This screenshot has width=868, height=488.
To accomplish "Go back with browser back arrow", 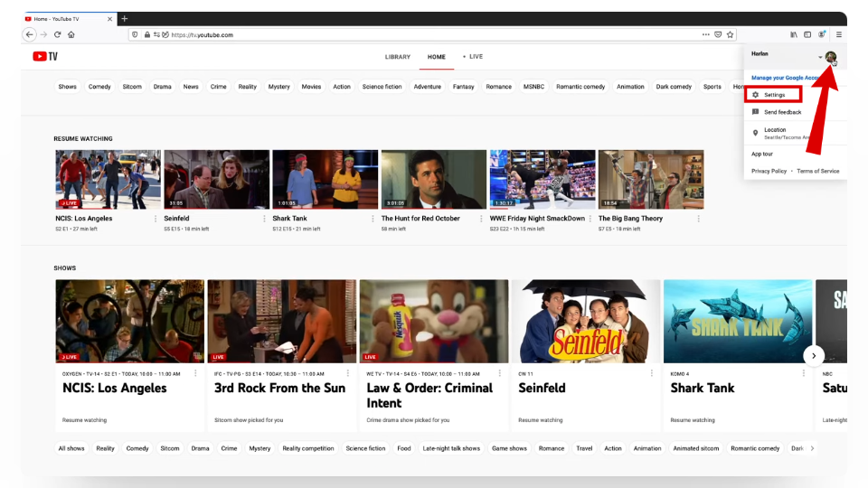I will click(x=29, y=34).
